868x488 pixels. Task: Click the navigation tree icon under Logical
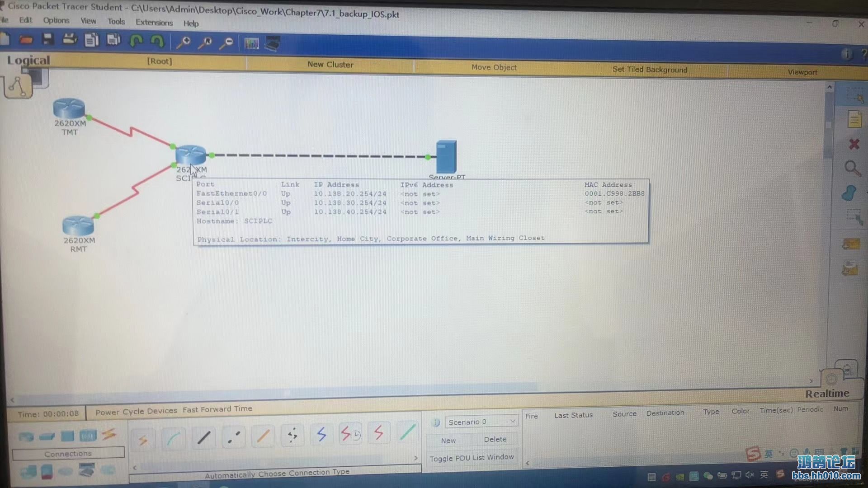click(x=18, y=86)
